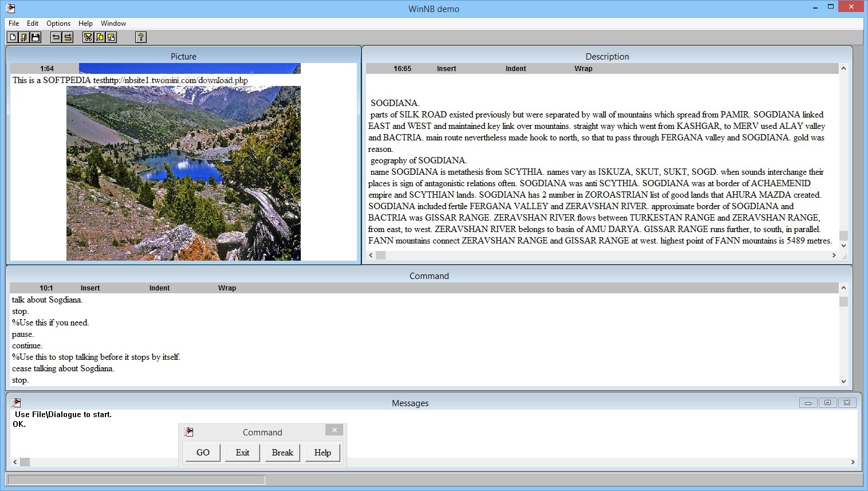Click the 'OK.' message line

pyautogui.click(x=19, y=424)
